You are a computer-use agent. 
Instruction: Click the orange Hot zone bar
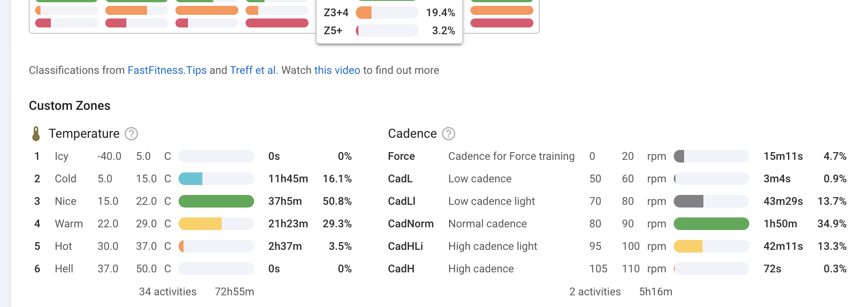(182, 246)
